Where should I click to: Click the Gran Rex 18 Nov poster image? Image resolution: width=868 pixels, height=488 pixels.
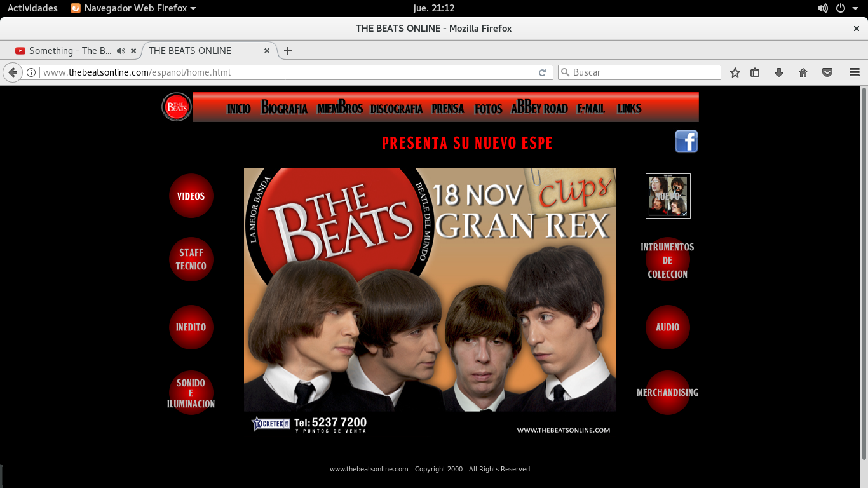(430, 302)
